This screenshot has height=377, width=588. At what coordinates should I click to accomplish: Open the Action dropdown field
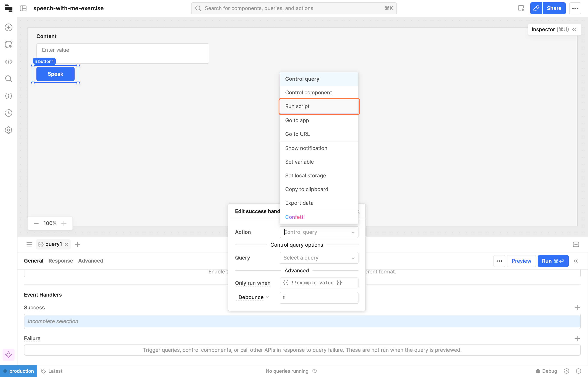point(319,232)
